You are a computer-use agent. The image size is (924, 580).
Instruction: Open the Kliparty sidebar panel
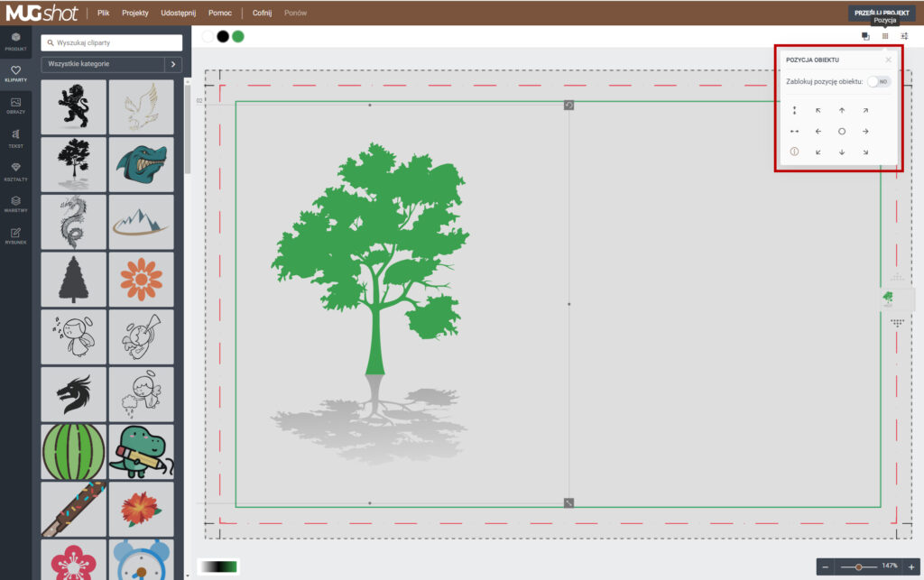(x=15, y=73)
